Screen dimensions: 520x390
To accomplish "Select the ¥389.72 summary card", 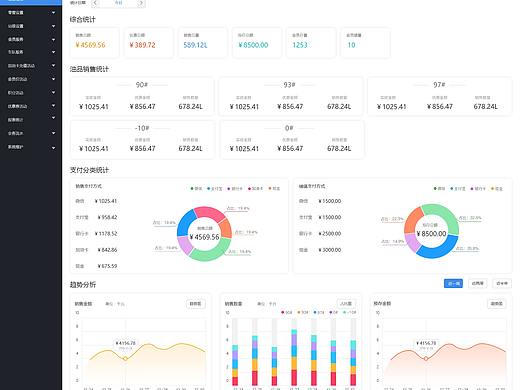I will [x=149, y=43].
